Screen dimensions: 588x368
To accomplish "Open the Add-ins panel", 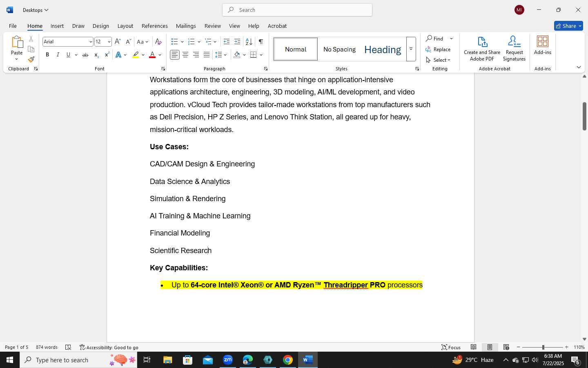I will point(543,45).
